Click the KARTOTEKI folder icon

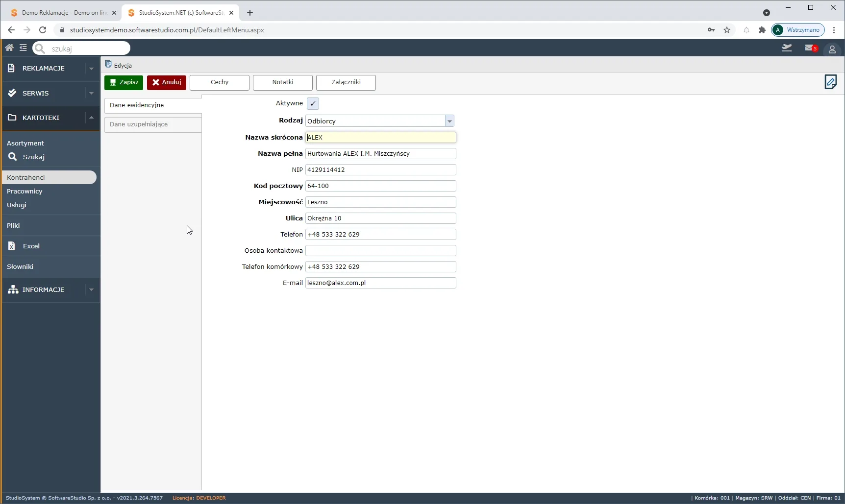pos(12,118)
